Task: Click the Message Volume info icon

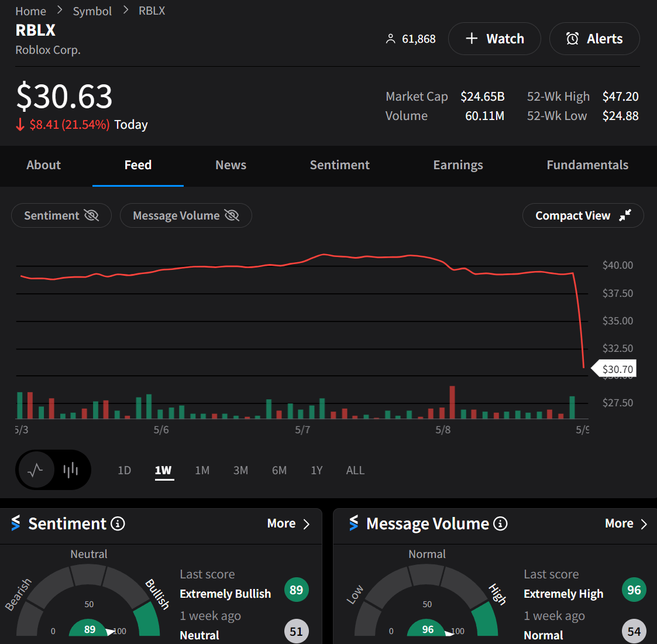Action: (x=500, y=523)
